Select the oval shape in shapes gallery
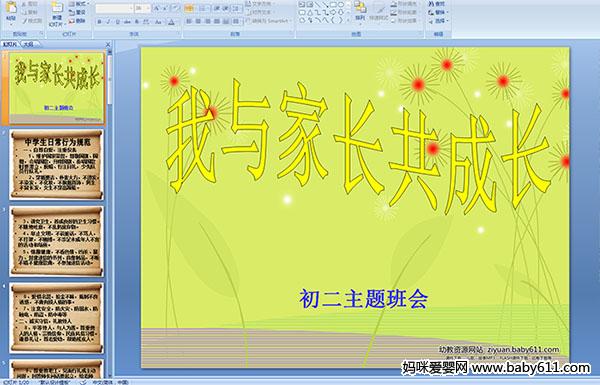600x385 pixels. click(x=341, y=4)
